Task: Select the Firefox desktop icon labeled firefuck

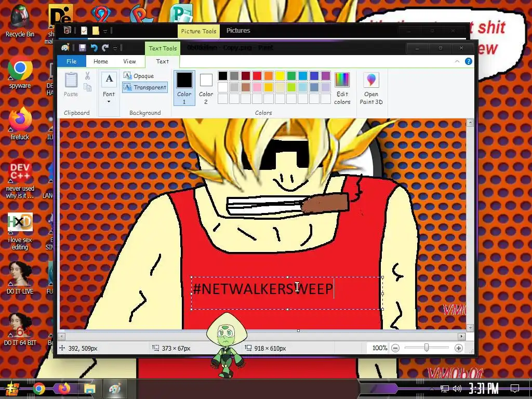Action: pyautogui.click(x=20, y=124)
